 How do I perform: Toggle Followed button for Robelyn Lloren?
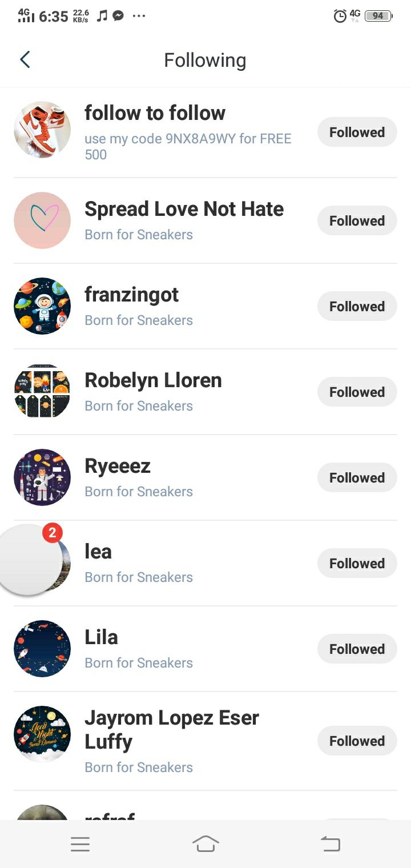pos(357,392)
